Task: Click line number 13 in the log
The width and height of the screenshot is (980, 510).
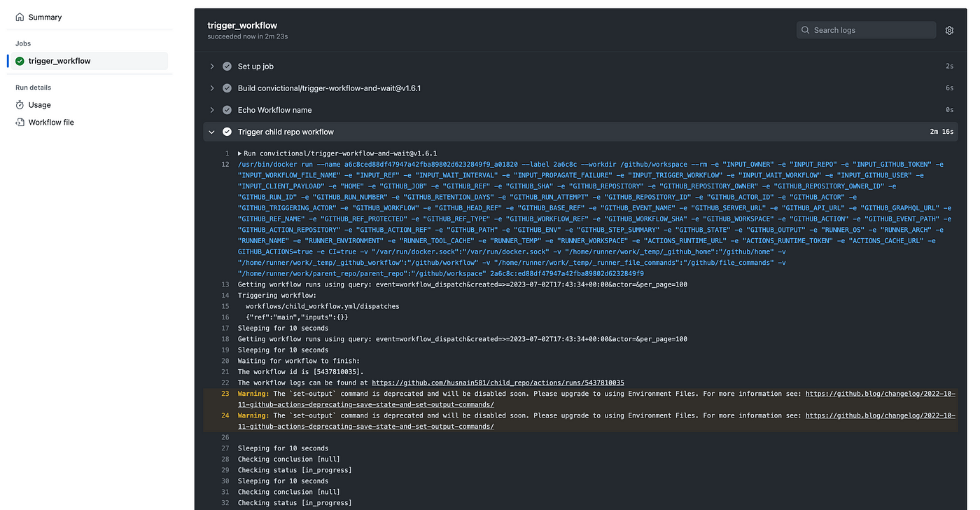Action: [225, 284]
